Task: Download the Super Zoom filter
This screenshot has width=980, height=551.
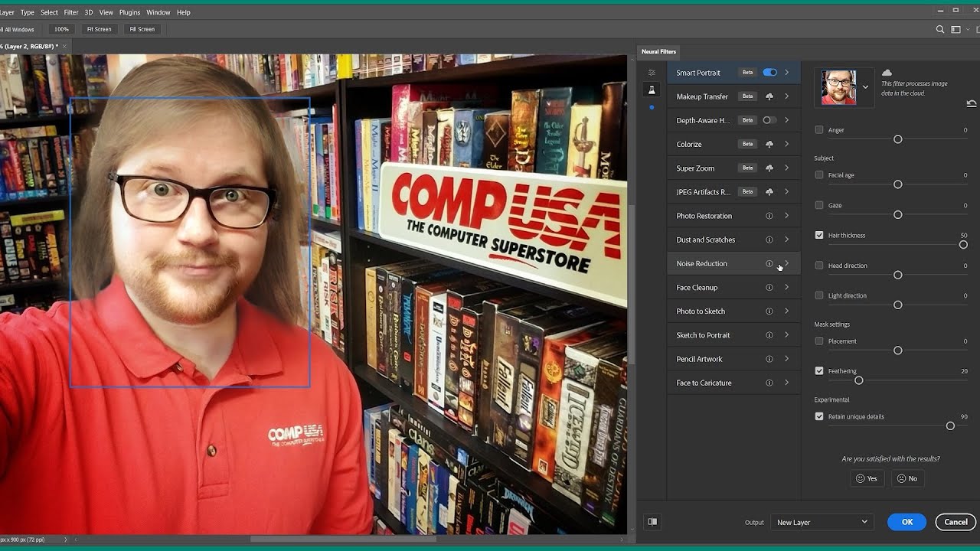Action: pyautogui.click(x=769, y=168)
